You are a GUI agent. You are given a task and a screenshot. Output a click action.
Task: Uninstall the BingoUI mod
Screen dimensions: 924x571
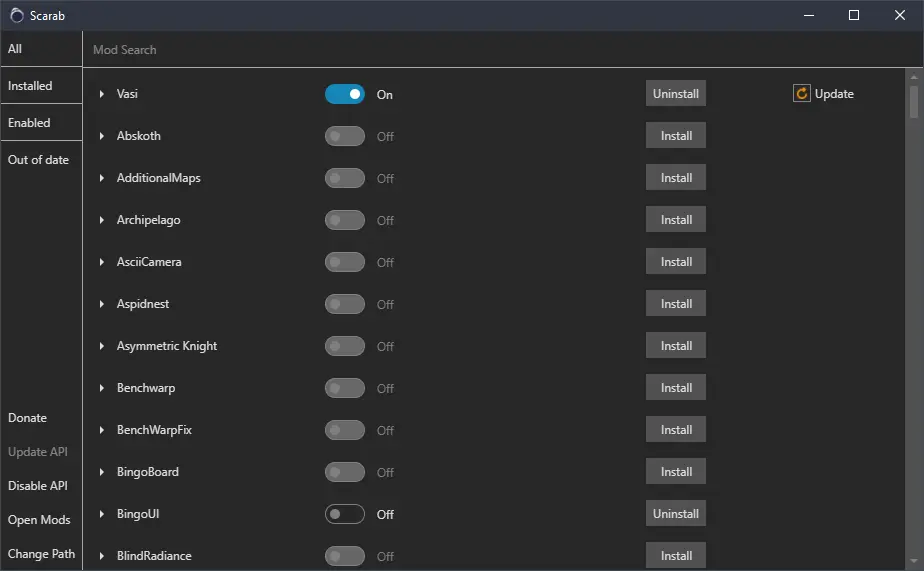[675, 514]
